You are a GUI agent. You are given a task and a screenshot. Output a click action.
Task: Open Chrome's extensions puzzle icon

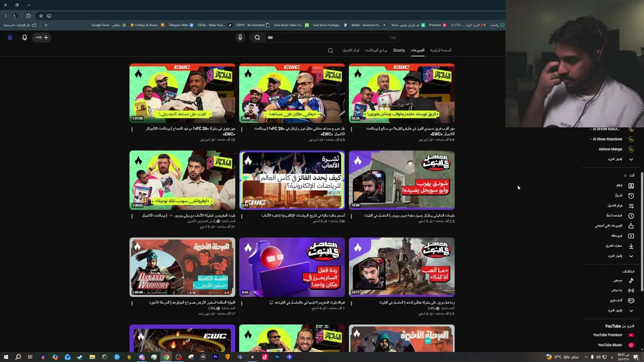coord(28,16)
